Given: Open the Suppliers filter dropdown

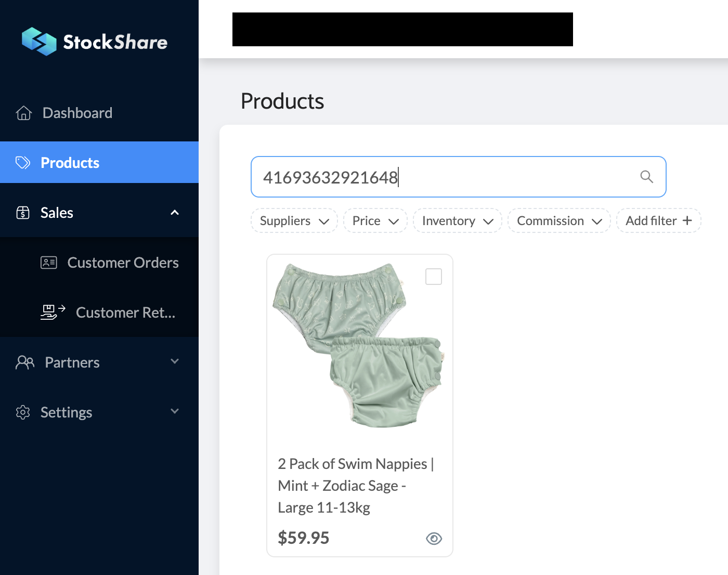Looking at the screenshot, I should coord(294,221).
